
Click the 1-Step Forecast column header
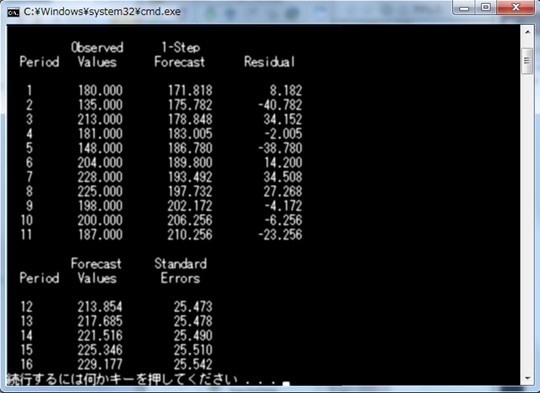tap(179, 54)
